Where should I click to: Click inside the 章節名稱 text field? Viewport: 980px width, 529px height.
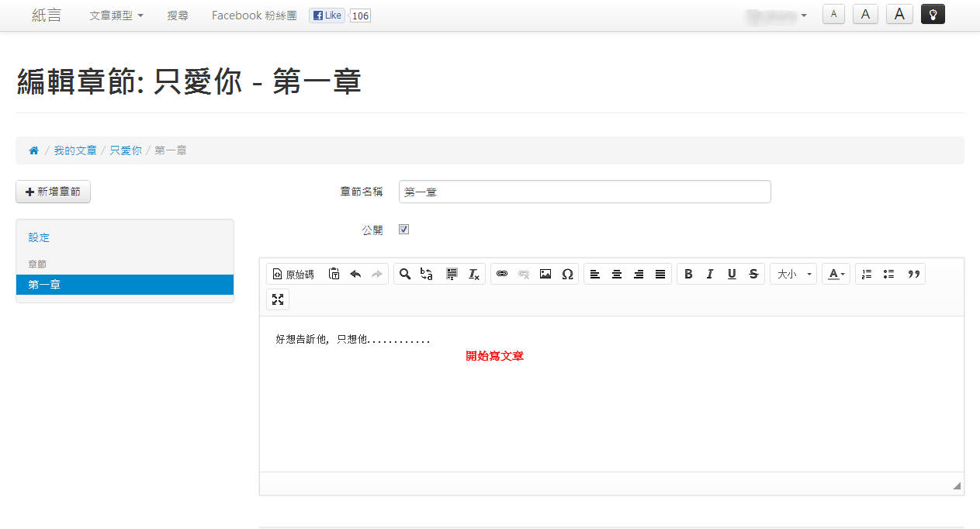(x=584, y=192)
